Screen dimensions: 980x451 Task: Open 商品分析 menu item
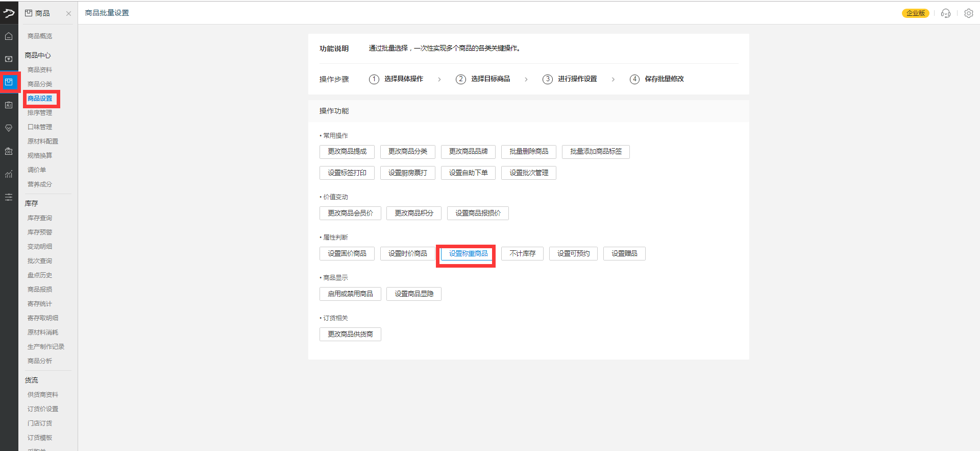(40, 361)
